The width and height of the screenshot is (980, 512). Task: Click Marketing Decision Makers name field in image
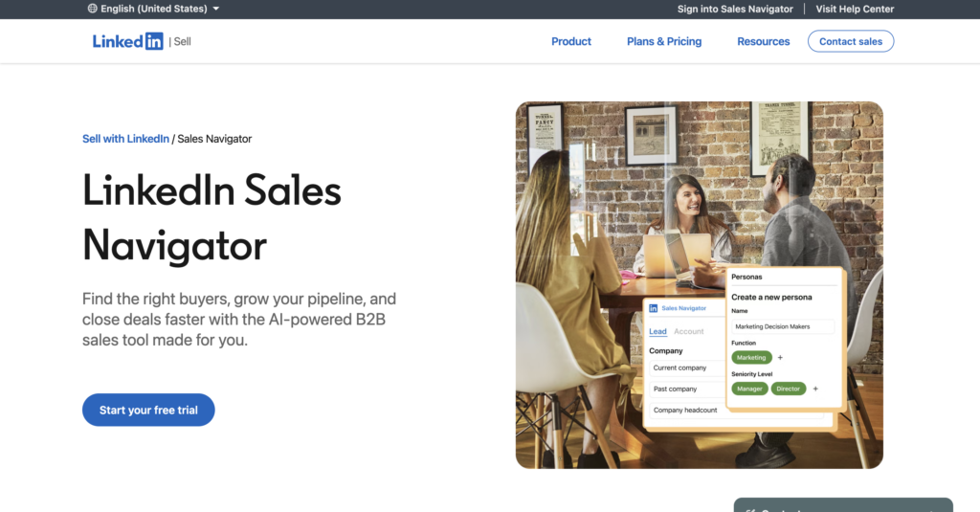[x=783, y=326]
